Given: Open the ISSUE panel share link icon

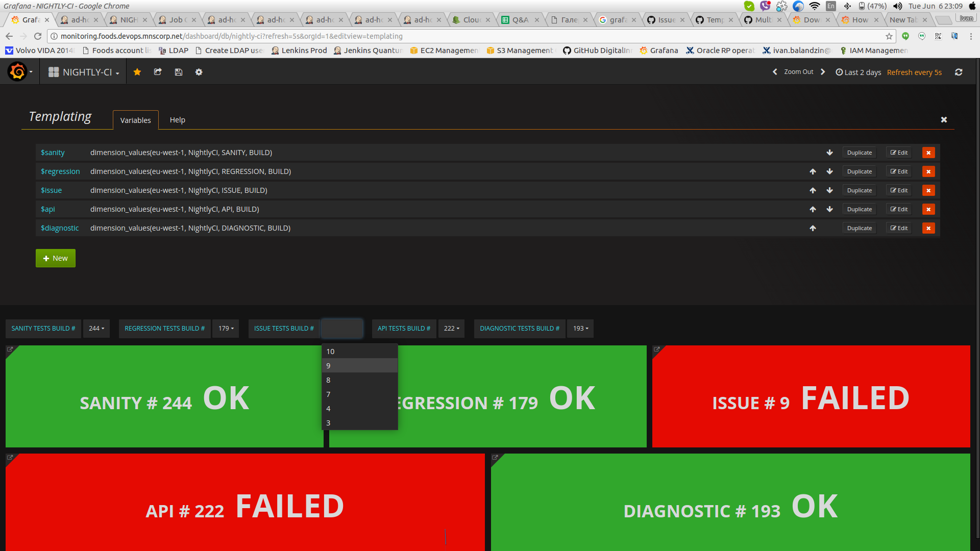Looking at the screenshot, I should tap(656, 349).
